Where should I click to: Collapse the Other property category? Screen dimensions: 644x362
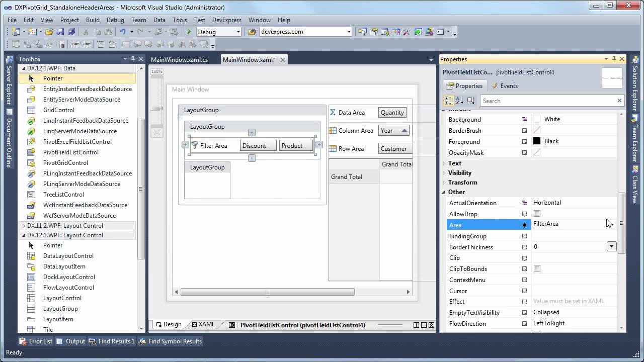click(x=444, y=192)
